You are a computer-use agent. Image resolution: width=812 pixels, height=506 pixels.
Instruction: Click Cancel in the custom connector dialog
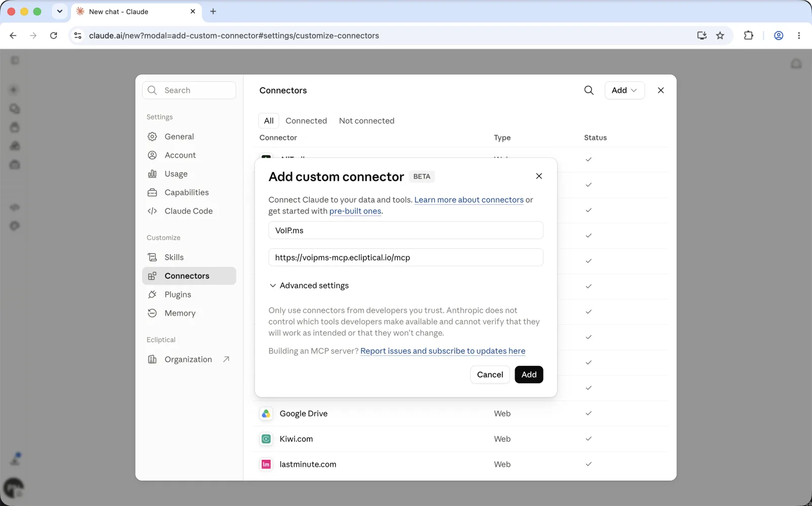[x=490, y=375]
